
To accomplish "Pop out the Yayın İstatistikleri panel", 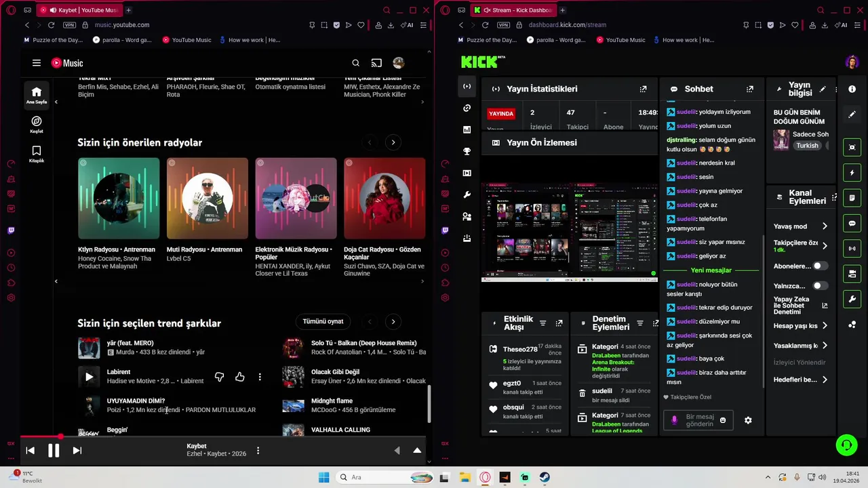I will (643, 89).
